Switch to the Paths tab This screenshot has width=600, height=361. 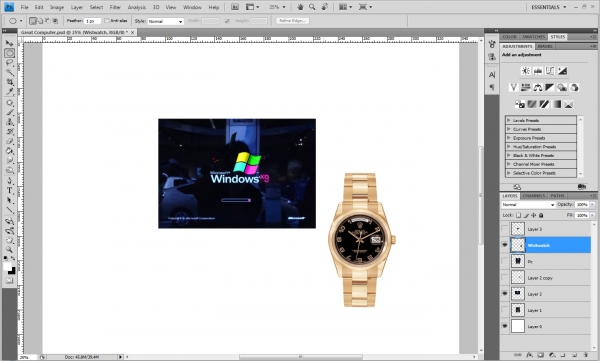(x=558, y=196)
